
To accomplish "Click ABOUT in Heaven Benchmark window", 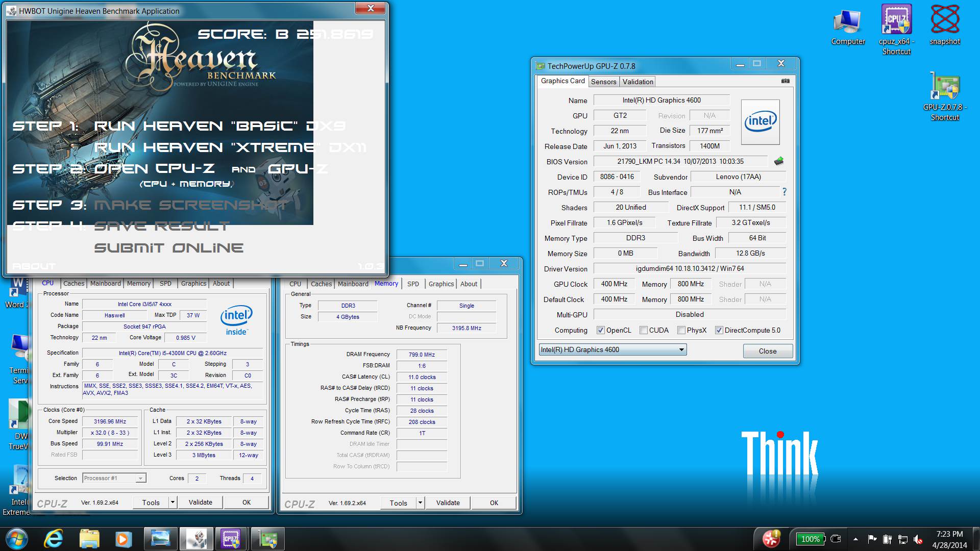I will 34,266.
